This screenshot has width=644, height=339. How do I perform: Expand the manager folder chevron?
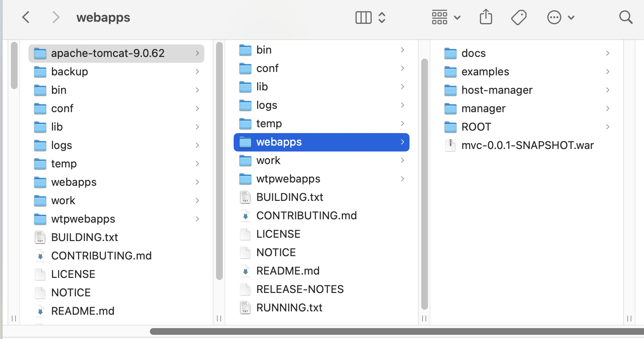(608, 108)
